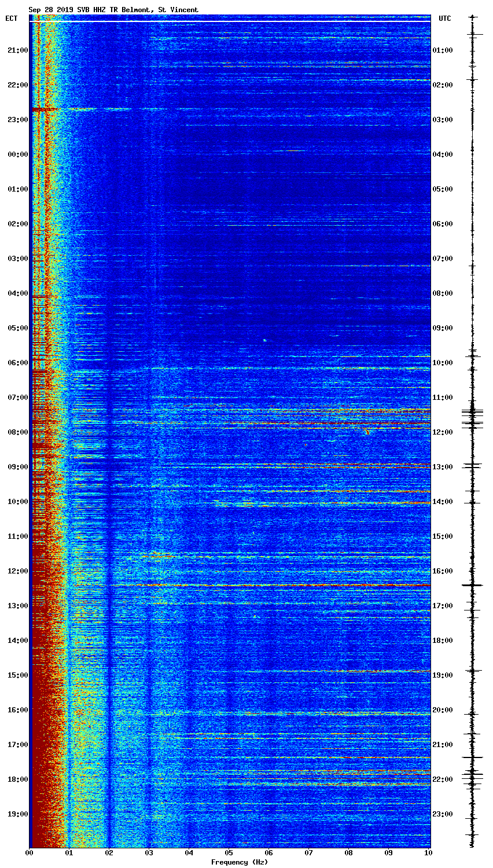Viewport: 493px width, 868px height.
Task: Pick the 06:00 label on the UTC axis
Action: tap(443, 224)
